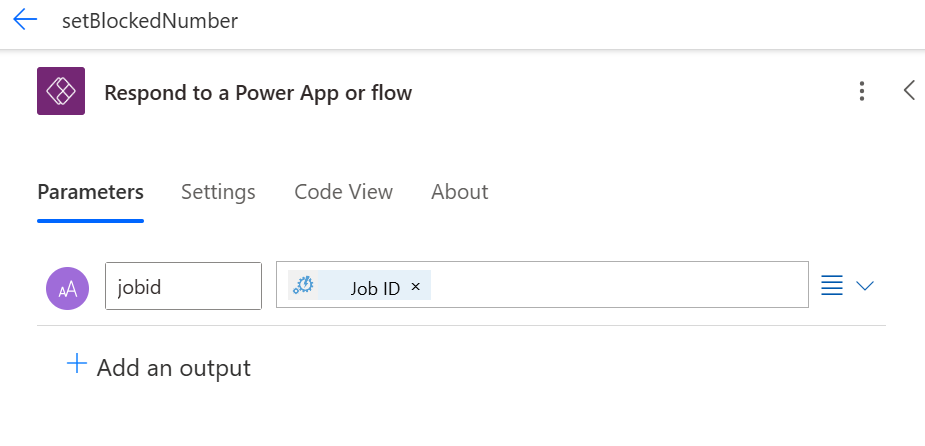Open the blue lines menu icon
This screenshot has height=446, width=925.
click(x=831, y=286)
